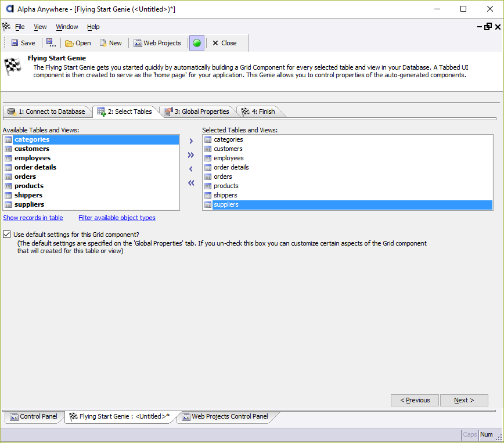Switch to Control Panel bottom tab
This screenshot has width=504, height=443.
pos(34,417)
